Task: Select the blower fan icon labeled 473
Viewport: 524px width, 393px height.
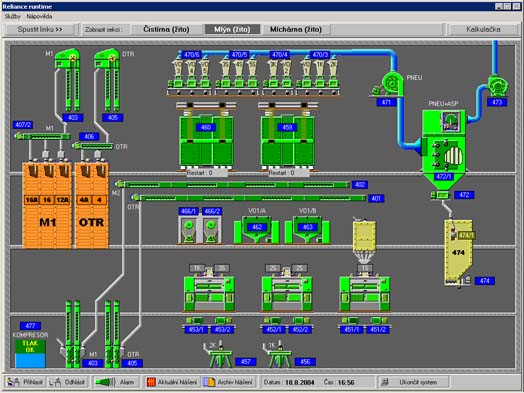Action: point(497,86)
